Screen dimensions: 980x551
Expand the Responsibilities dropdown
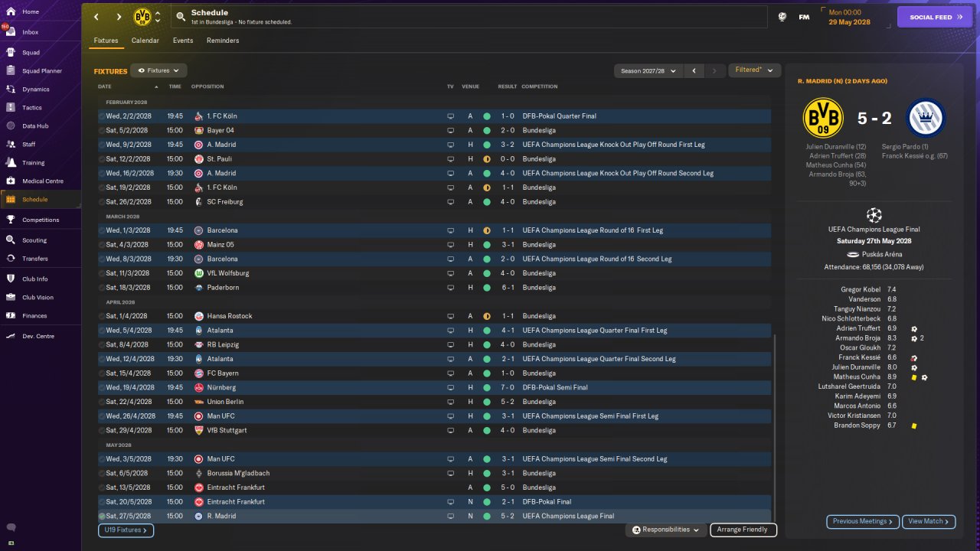pos(666,530)
